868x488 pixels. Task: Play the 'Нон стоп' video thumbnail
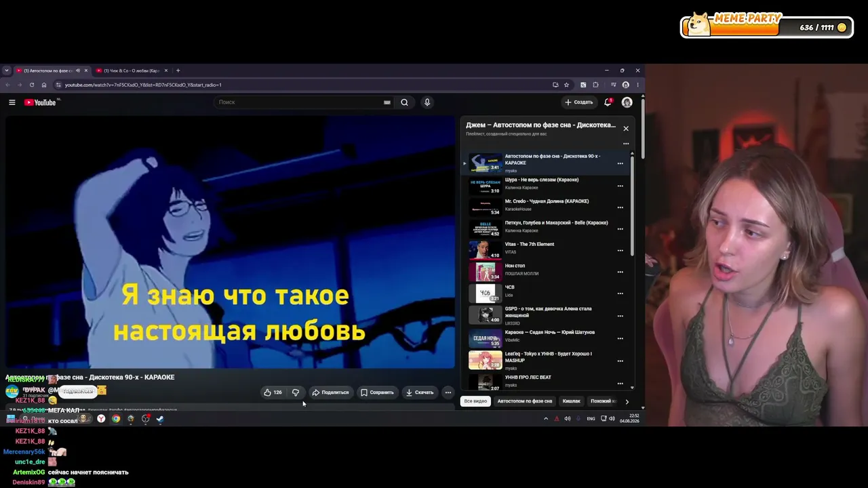tap(486, 272)
